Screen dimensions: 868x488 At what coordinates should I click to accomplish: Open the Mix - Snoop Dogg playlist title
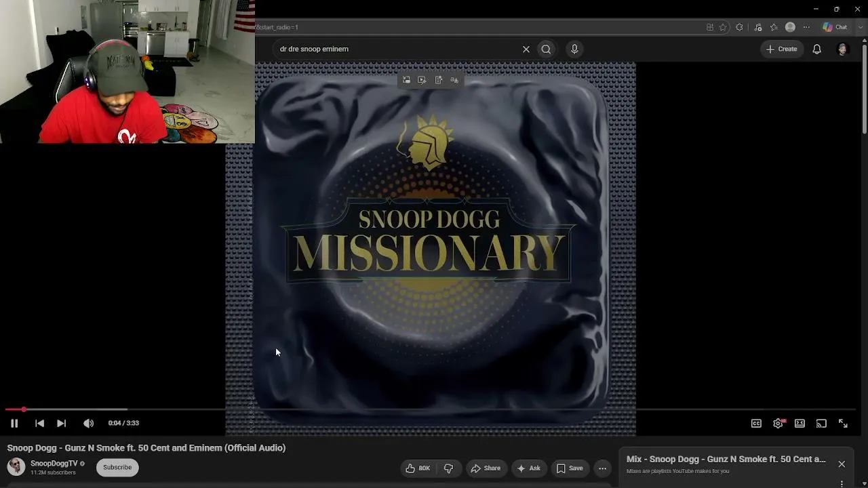tap(726, 459)
